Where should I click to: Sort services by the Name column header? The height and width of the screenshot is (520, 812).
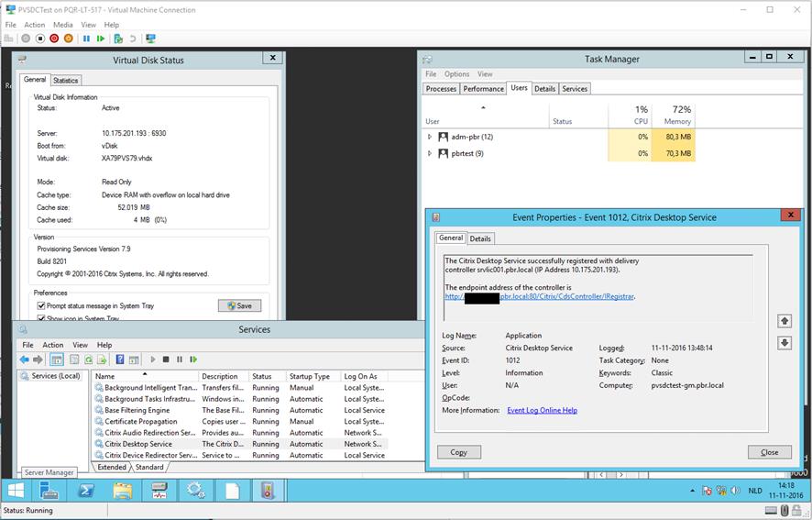(146, 376)
